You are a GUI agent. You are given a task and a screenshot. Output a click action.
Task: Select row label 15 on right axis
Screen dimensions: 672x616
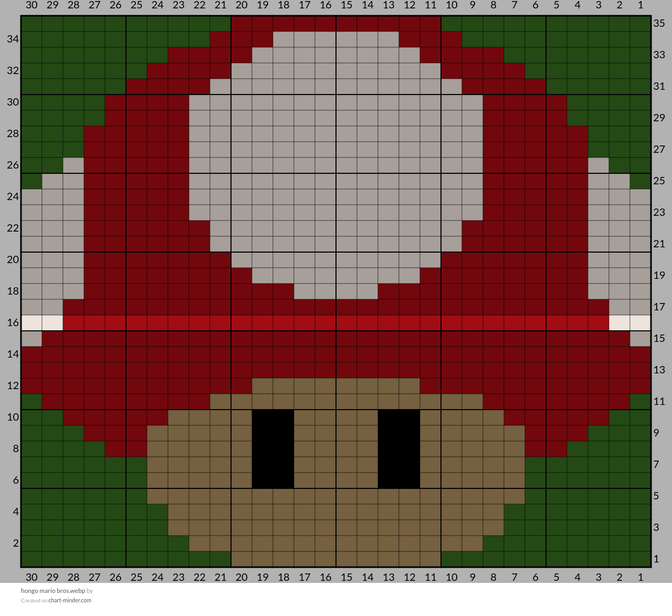click(x=659, y=338)
